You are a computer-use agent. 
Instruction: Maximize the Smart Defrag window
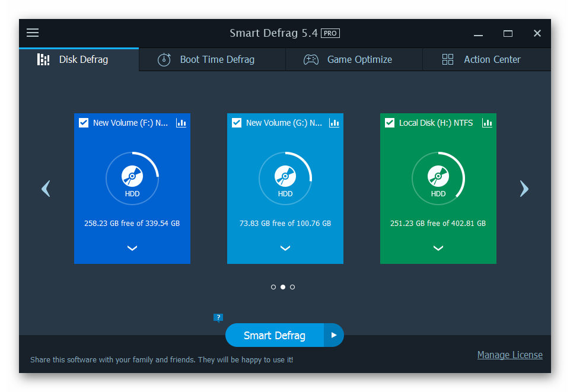pos(508,33)
